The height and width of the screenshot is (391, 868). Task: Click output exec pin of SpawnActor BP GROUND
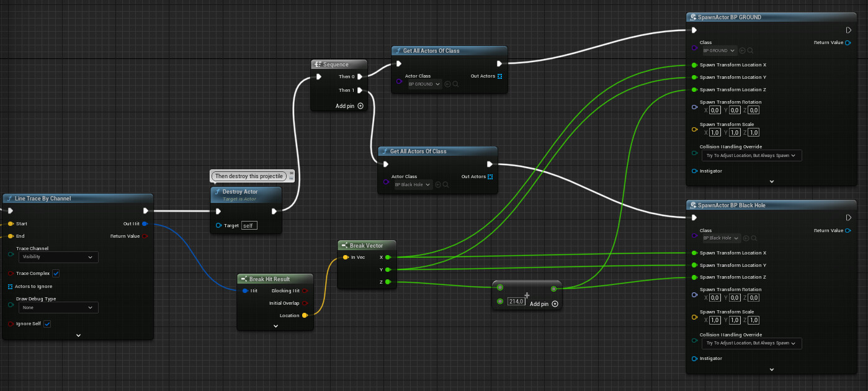coord(849,30)
